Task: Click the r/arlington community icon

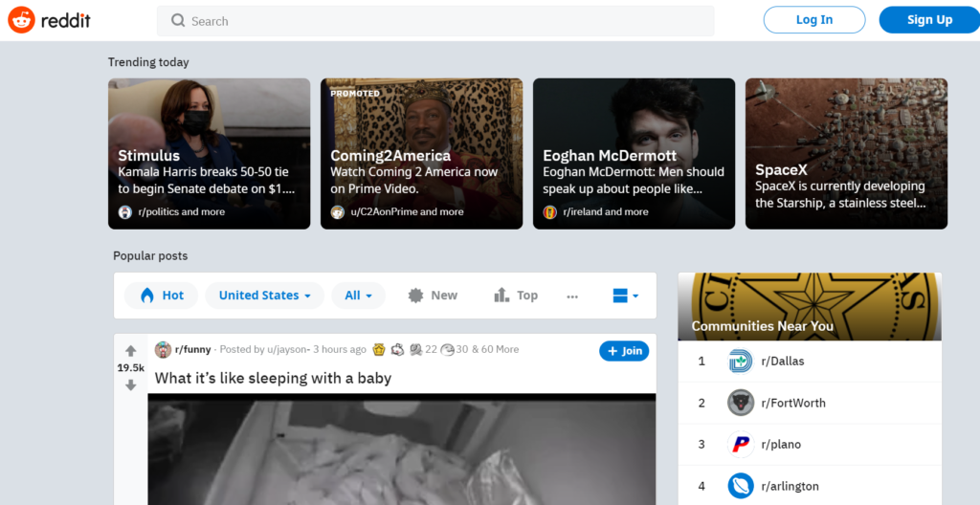Action: [741, 486]
